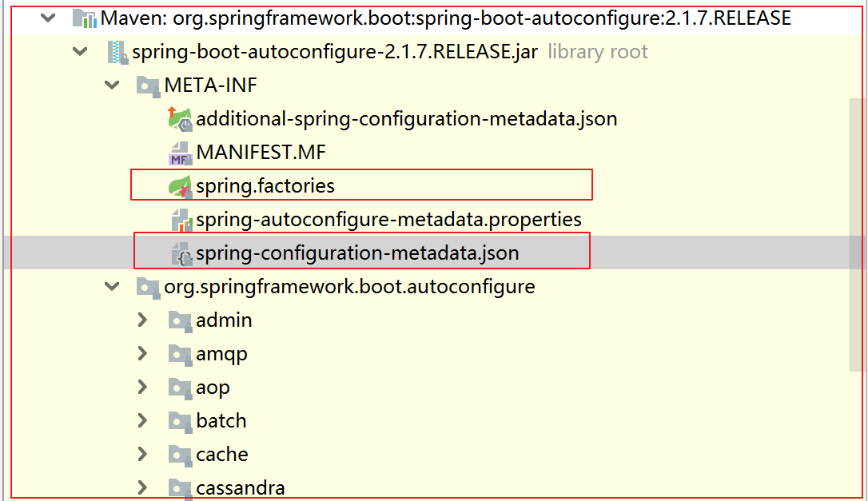
Task: Collapse the Maven spring-boot-autoconfigure library node
Action: [x=48, y=18]
